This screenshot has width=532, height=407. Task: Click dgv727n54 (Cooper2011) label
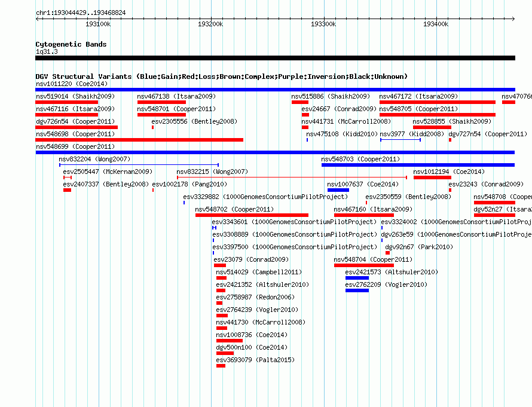[488, 134]
